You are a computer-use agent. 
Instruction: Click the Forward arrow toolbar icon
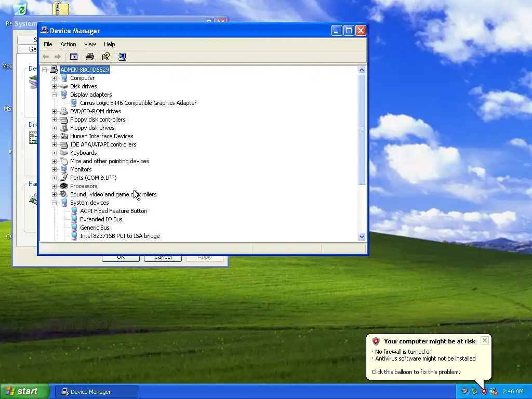coord(58,57)
